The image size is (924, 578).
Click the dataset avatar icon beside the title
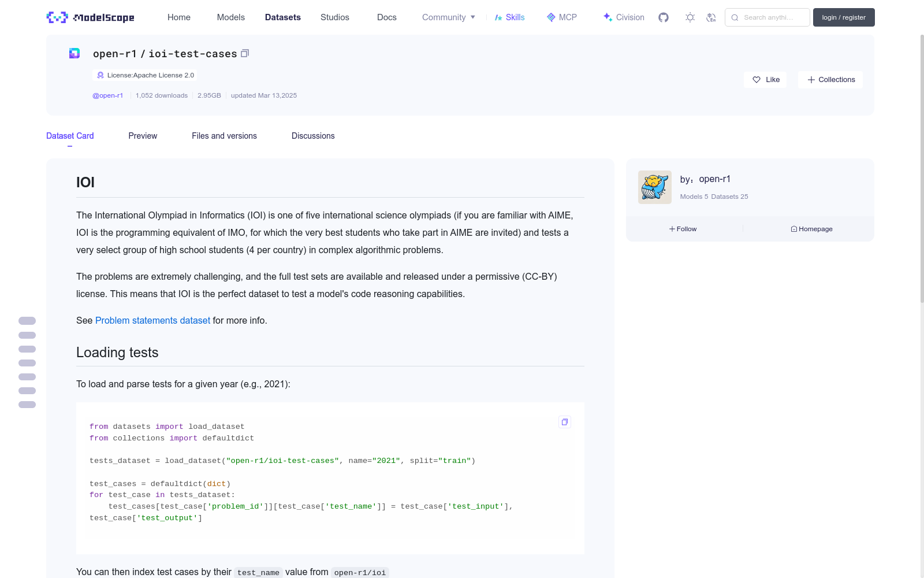click(x=74, y=53)
